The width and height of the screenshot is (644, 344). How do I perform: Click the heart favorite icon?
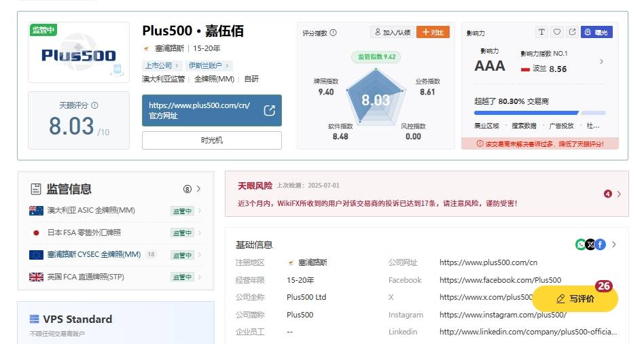(x=557, y=32)
